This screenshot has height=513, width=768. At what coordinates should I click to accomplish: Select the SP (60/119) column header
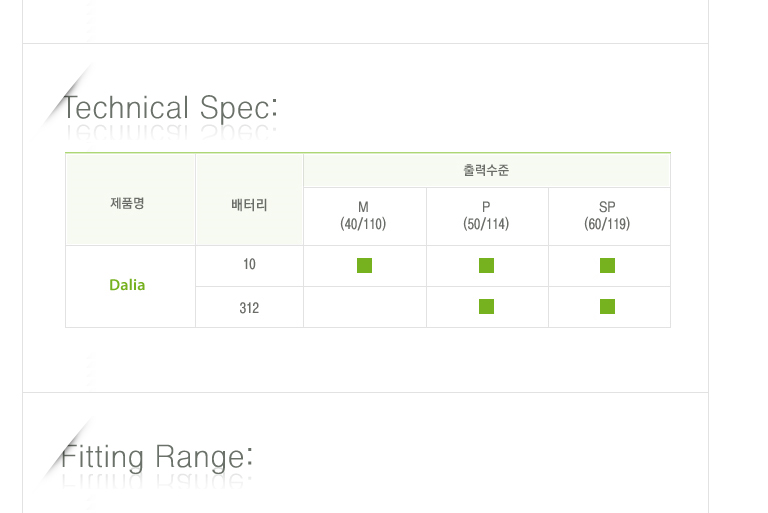click(x=607, y=216)
